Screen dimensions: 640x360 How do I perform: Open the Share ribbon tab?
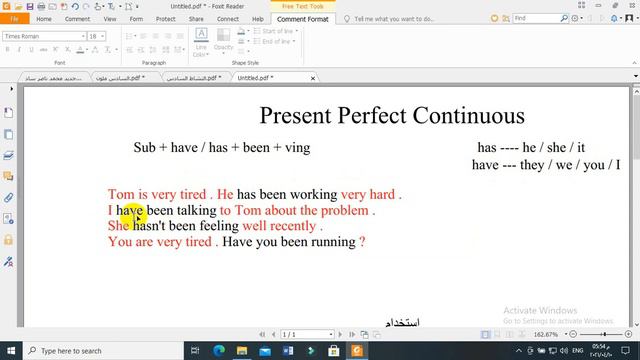[196, 19]
